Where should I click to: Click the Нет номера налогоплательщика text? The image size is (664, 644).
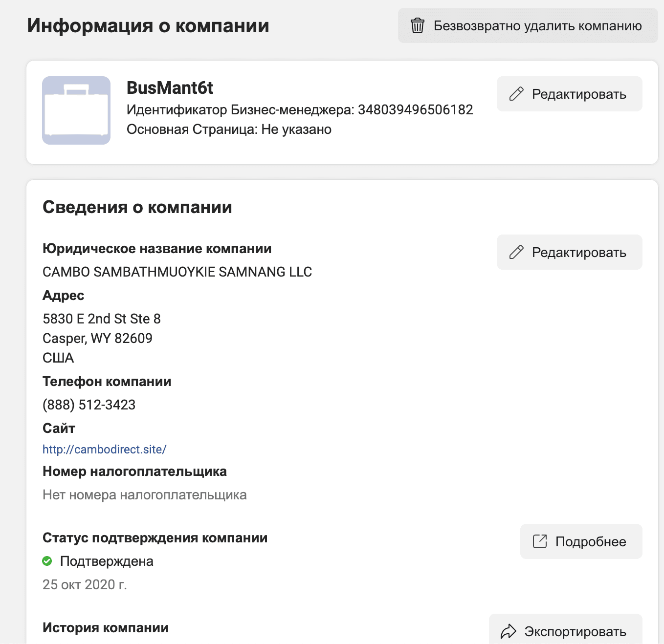(x=144, y=494)
